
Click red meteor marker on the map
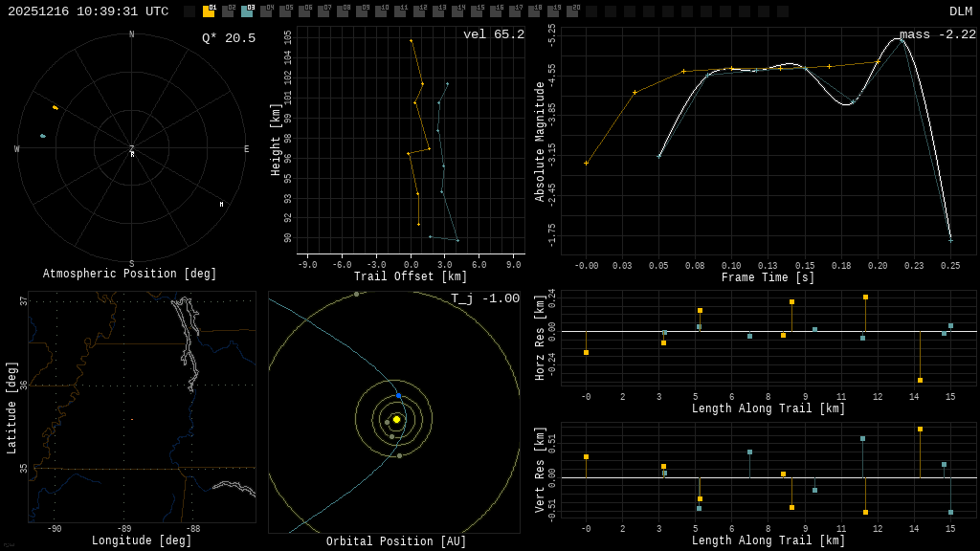(132, 419)
